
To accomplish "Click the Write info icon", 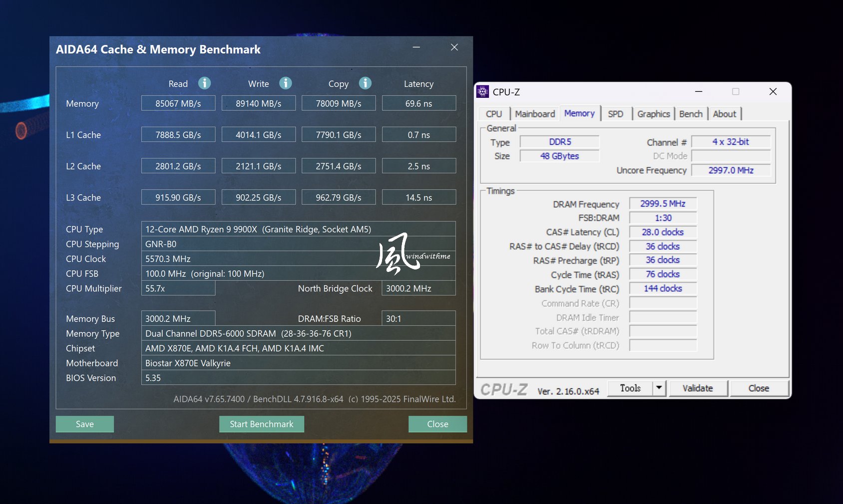I will coord(285,83).
